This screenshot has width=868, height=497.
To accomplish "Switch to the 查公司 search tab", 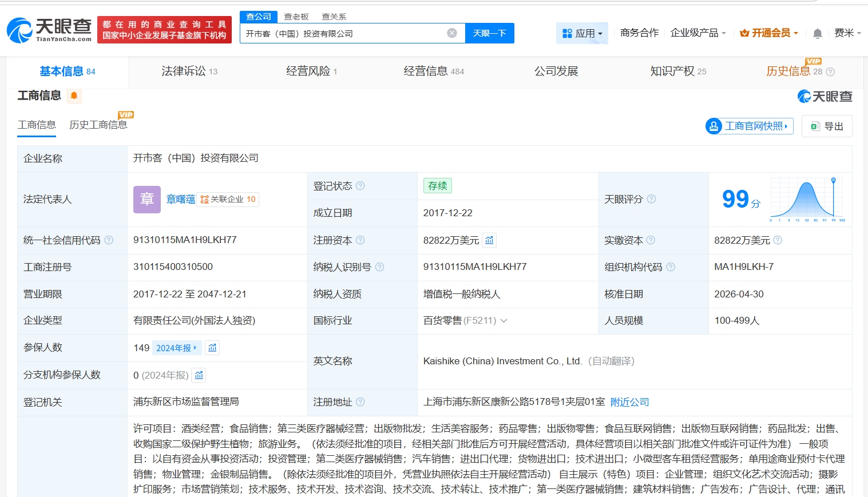I will tap(259, 17).
